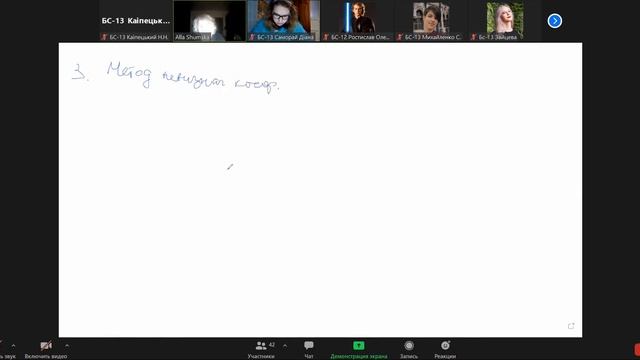The width and height of the screenshot is (640, 360).
Task: Show next participants with blue arrow button
Action: (x=554, y=21)
